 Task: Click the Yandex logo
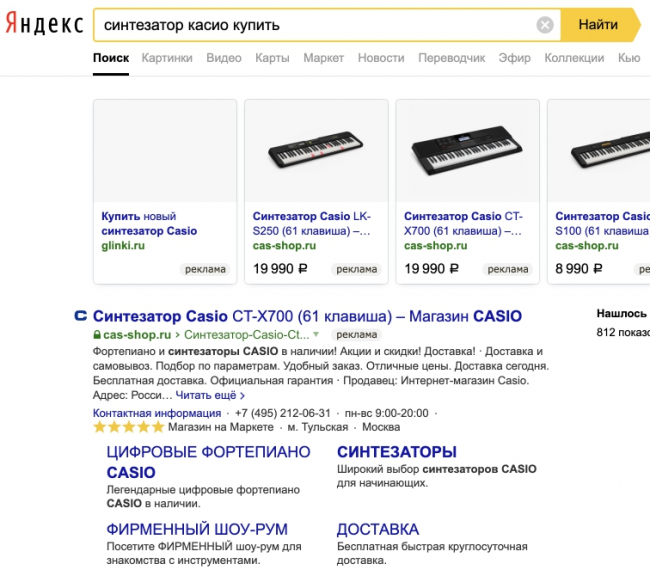coord(44,24)
